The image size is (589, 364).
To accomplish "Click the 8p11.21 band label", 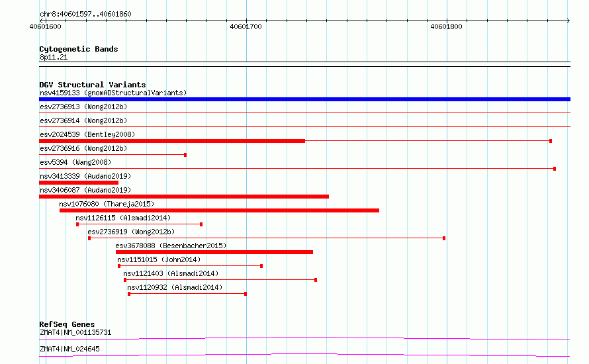I will 54,57.
